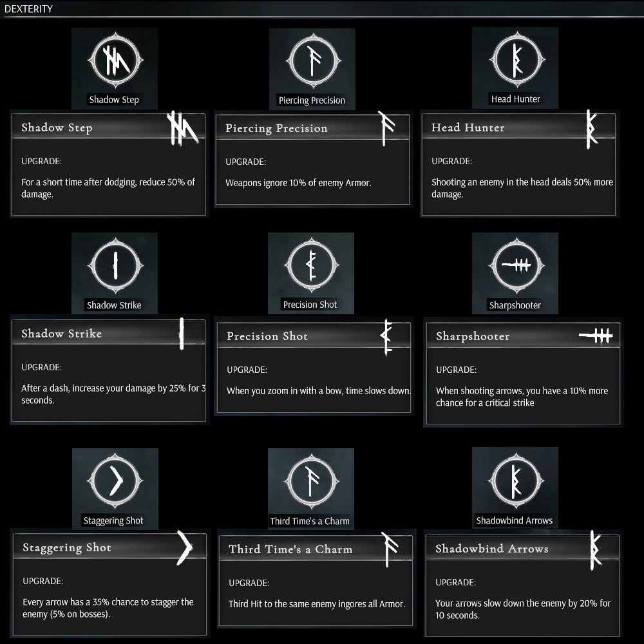This screenshot has height=644, width=644.
Task: Open the Piercing Precision upgrade card title
Action: 276,128
